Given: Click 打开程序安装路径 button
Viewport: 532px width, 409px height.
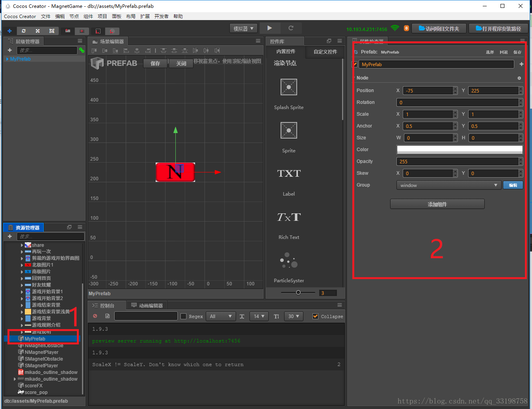Looking at the screenshot, I should click(499, 28).
